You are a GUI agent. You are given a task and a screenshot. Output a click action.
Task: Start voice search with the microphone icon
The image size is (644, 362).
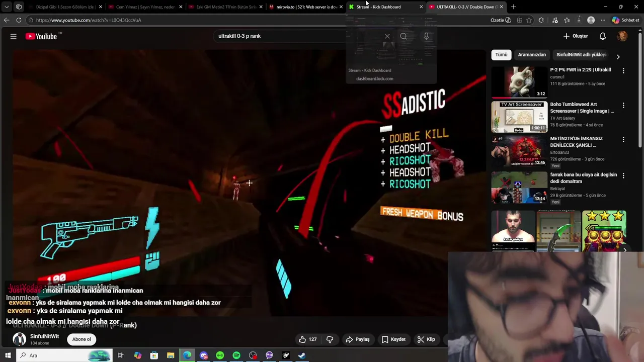[426, 36]
